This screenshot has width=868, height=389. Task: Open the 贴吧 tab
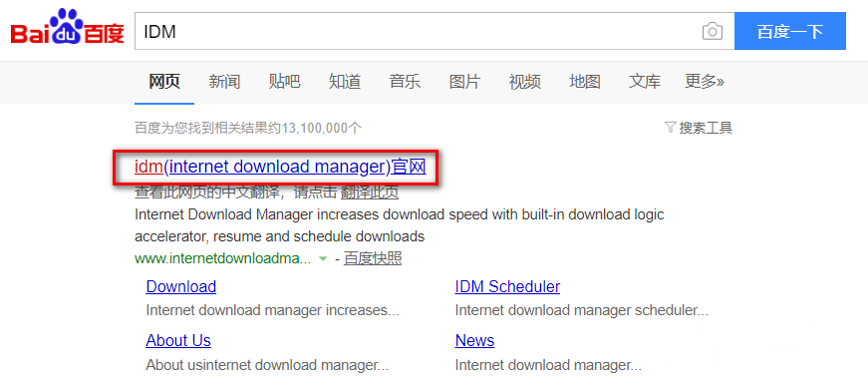(x=285, y=82)
